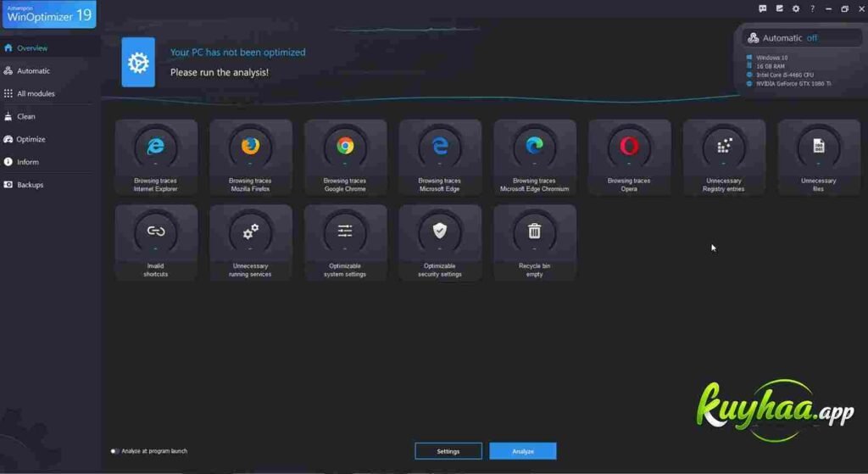Image resolution: width=868 pixels, height=474 pixels.
Task: Open settings gear icon in title bar
Action: point(795,8)
